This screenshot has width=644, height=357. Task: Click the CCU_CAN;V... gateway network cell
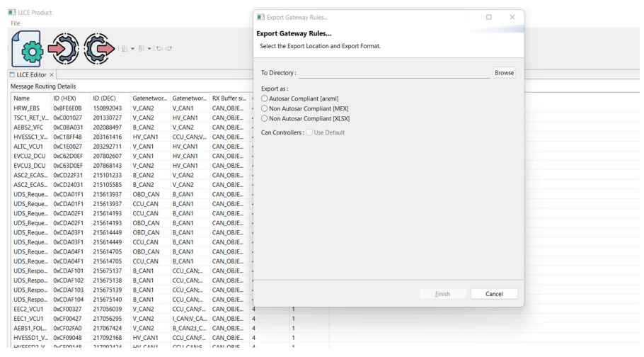190,137
